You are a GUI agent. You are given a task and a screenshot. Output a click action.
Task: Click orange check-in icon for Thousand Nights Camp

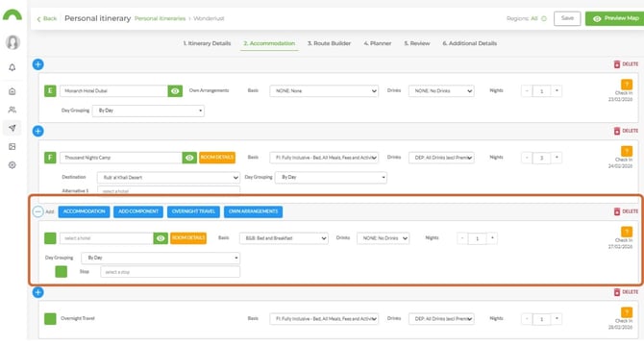pos(627,151)
